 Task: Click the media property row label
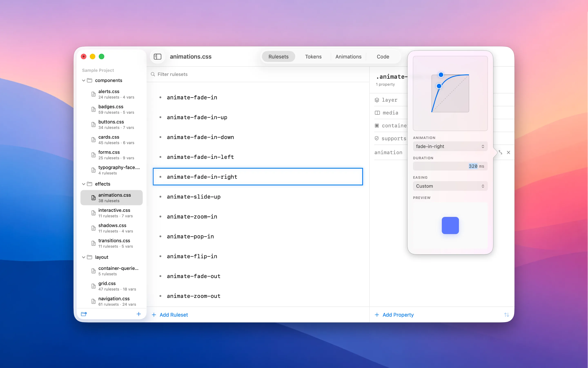pos(390,113)
